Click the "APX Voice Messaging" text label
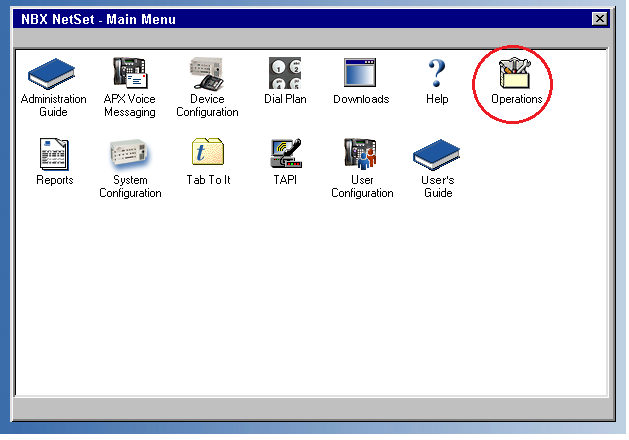The image size is (629, 440). (130, 106)
